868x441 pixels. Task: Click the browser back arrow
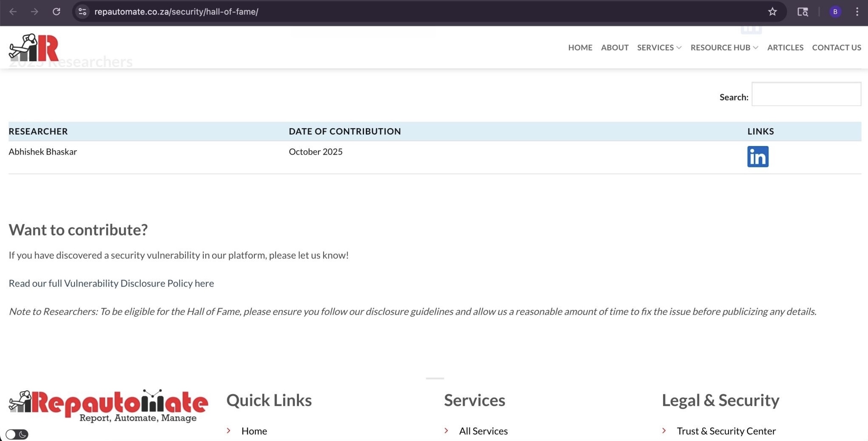click(13, 11)
